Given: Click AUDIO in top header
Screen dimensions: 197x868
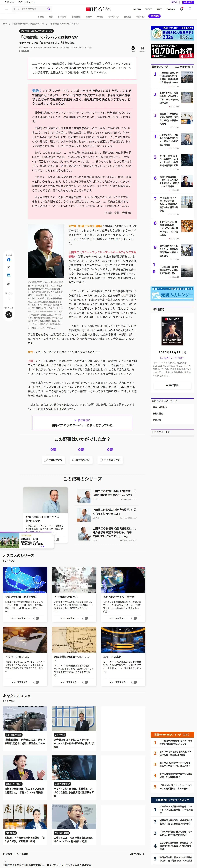Looking at the screenshot, I should tap(137, 9).
